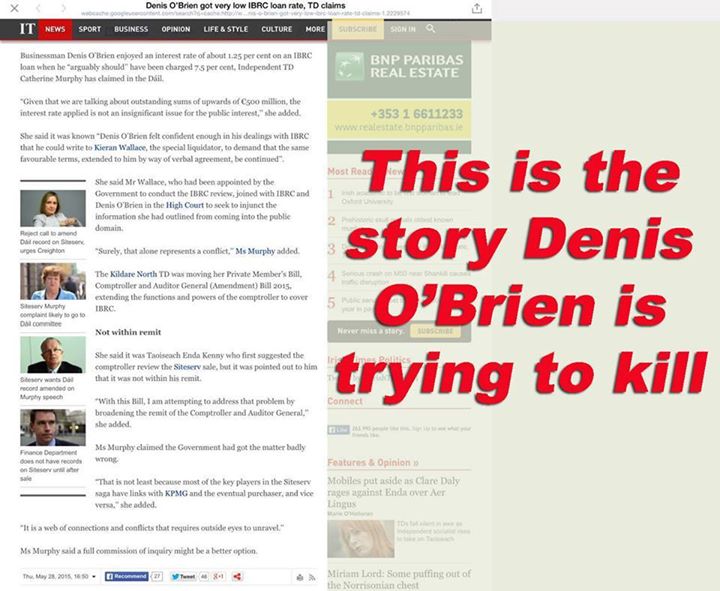Click the yellow SUBSCRIBE button in navbar
This screenshot has height=591, width=720.
coord(358,29)
